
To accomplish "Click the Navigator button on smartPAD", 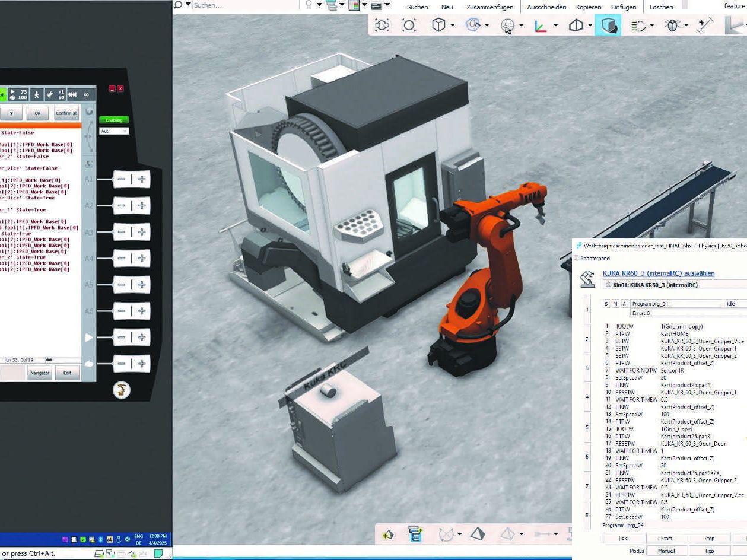I will coord(40,373).
